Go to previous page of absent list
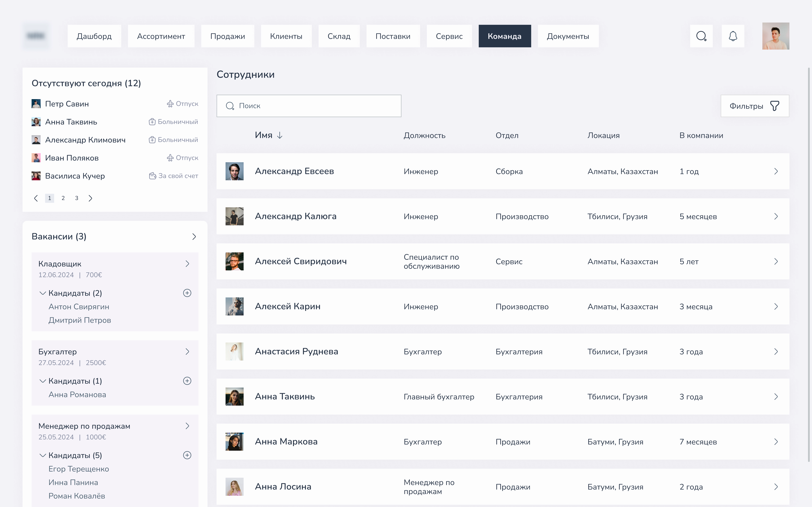This screenshot has width=812, height=507. click(36, 198)
